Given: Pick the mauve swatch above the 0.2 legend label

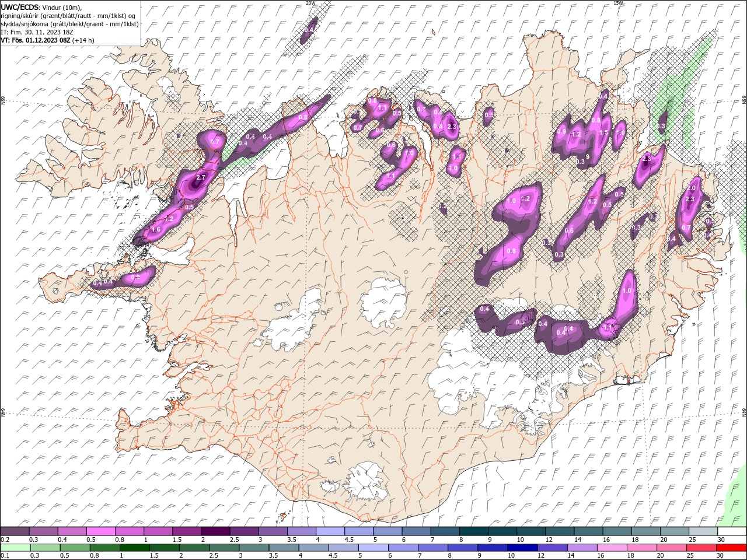Looking at the screenshot, I should 15,531.
